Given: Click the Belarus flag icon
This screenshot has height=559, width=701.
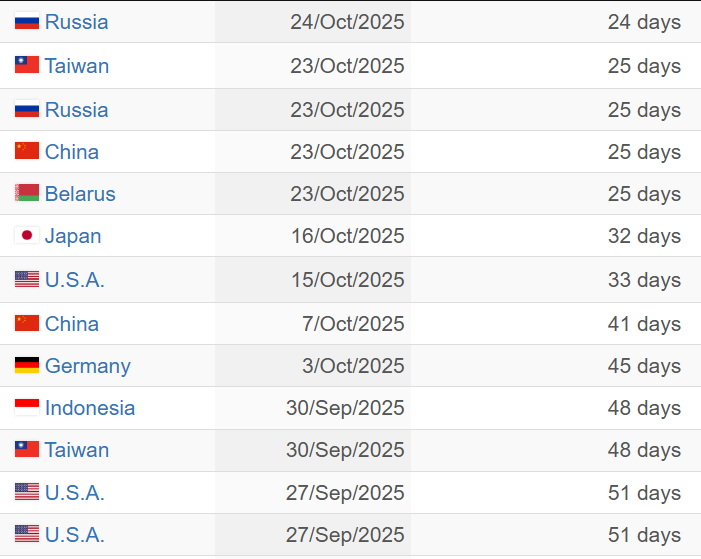Looking at the screenshot, I should click(27, 194).
